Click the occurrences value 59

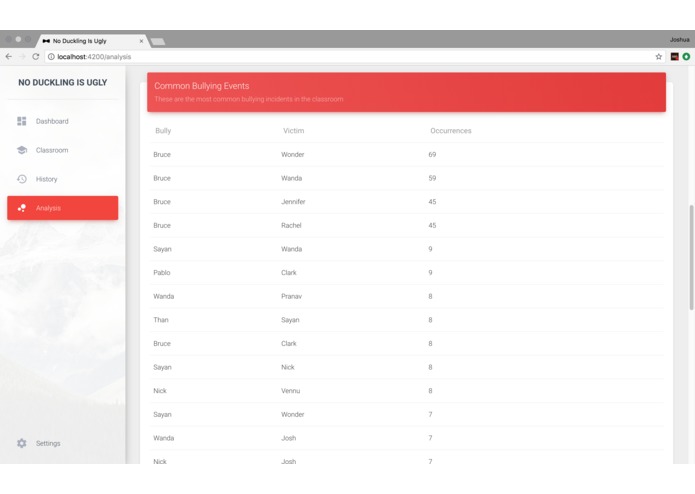pyautogui.click(x=432, y=178)
